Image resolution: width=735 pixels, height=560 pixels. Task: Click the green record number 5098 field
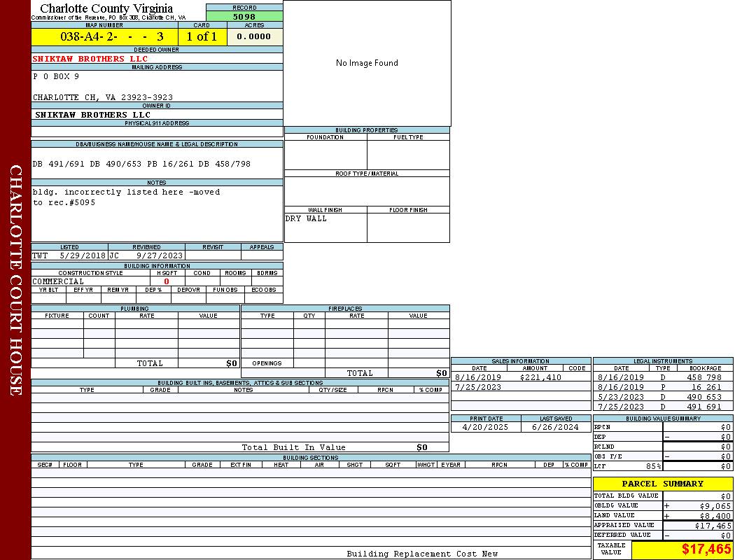tap(244, 16)
